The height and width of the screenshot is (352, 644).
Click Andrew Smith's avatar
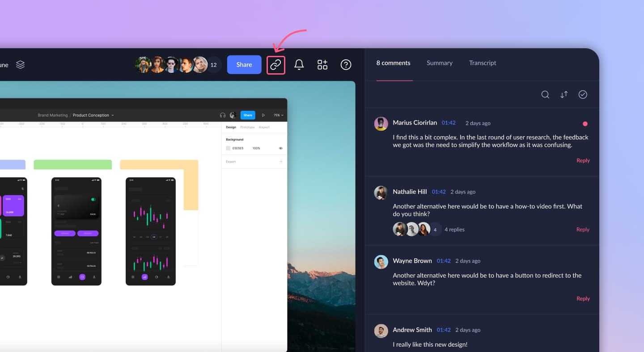[381, 331]
